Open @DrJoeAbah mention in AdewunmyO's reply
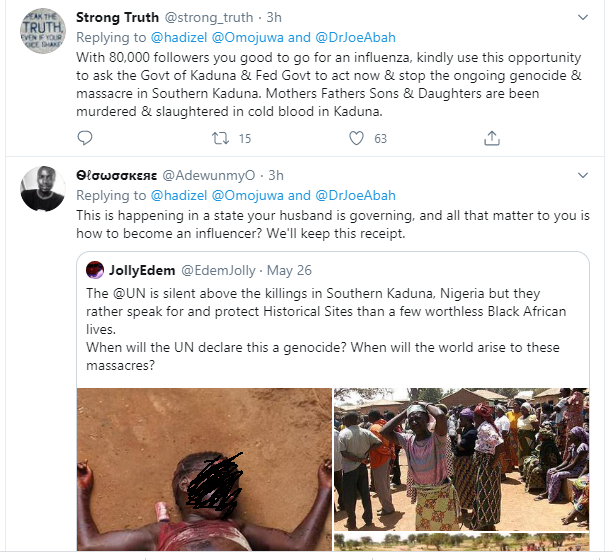Viewport: 613px width, 560px height. pyautogui.click(x=355, y=195)
